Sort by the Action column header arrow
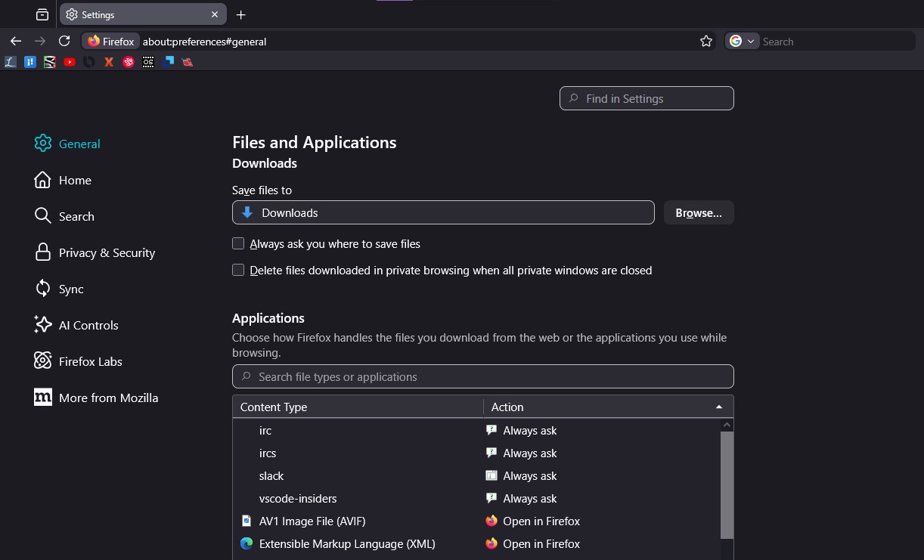Screen dimensions: 924x560 coord(718,407)
